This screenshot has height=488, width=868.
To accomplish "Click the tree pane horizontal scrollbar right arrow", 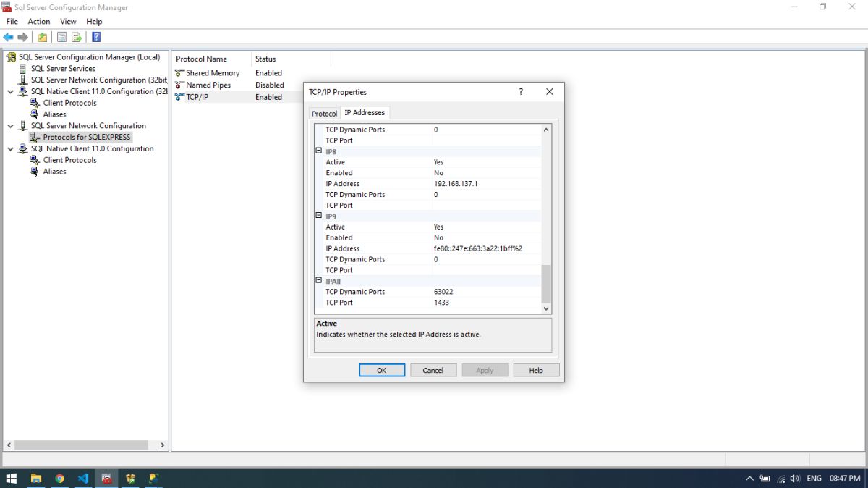I will click(x=162, y=445).
